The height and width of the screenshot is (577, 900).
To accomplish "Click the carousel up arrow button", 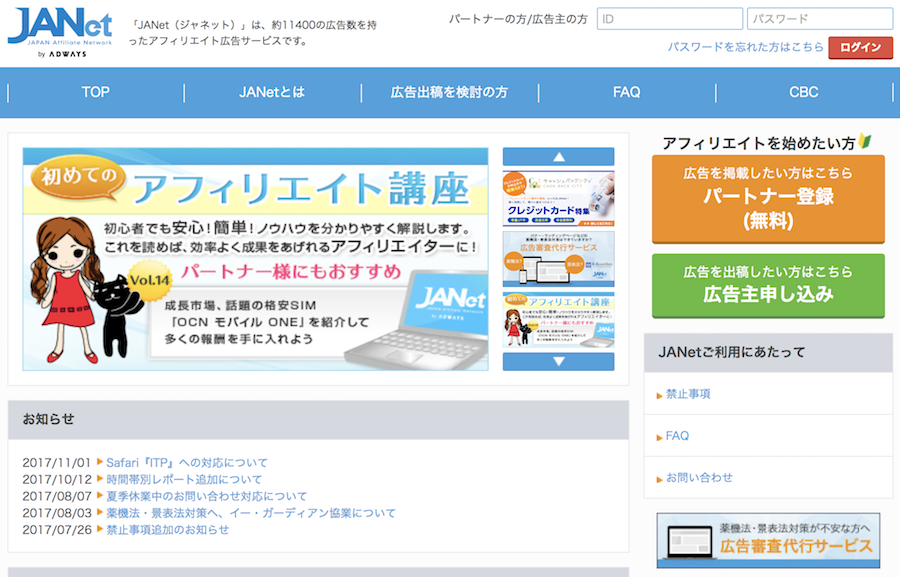I will click(x=558, y=156).
